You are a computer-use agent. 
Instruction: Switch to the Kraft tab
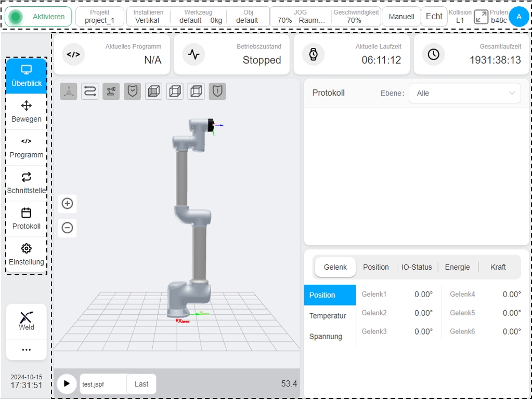pyautogui.click(x=498, y=267)
